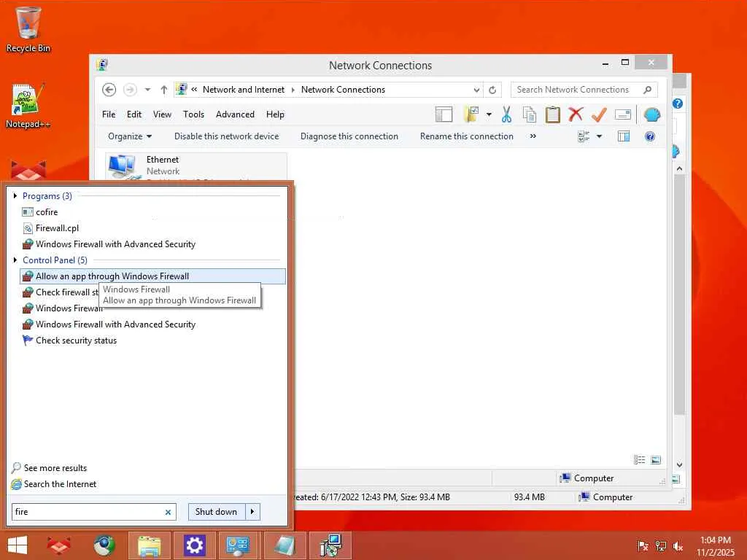Click the Back navigation arrow
The image size is (747, 560).
pos(109,90)
